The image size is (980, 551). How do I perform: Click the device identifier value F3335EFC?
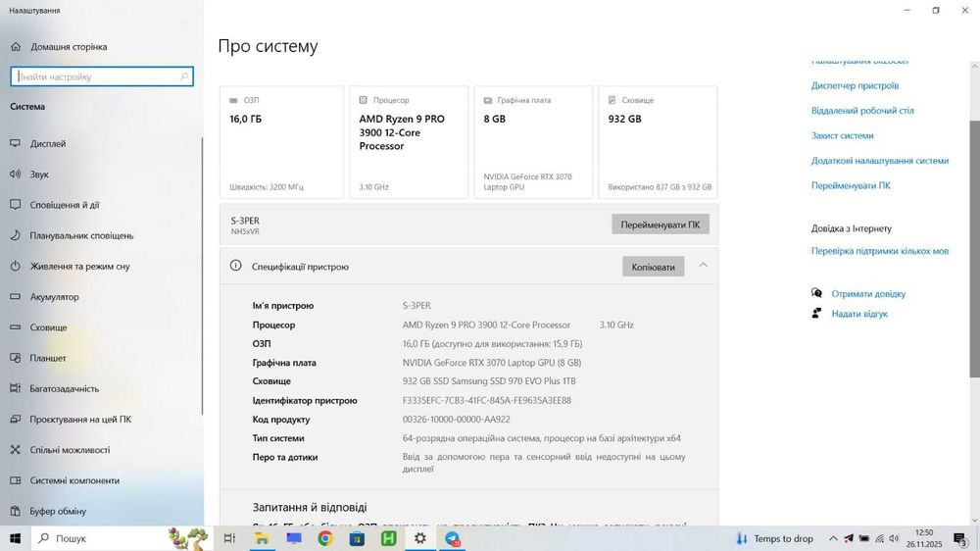[x=487, y=400]
